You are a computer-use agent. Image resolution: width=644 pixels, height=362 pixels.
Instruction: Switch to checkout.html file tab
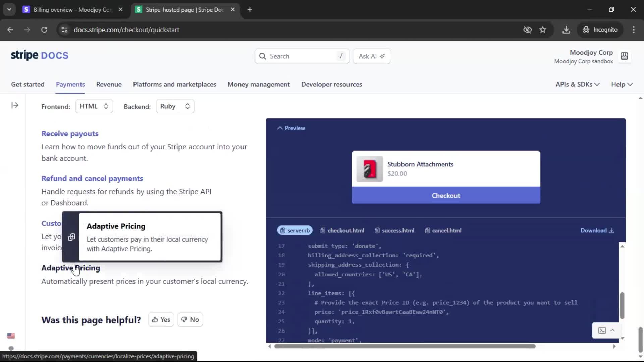pyautogui.click(x=342, y=230)
